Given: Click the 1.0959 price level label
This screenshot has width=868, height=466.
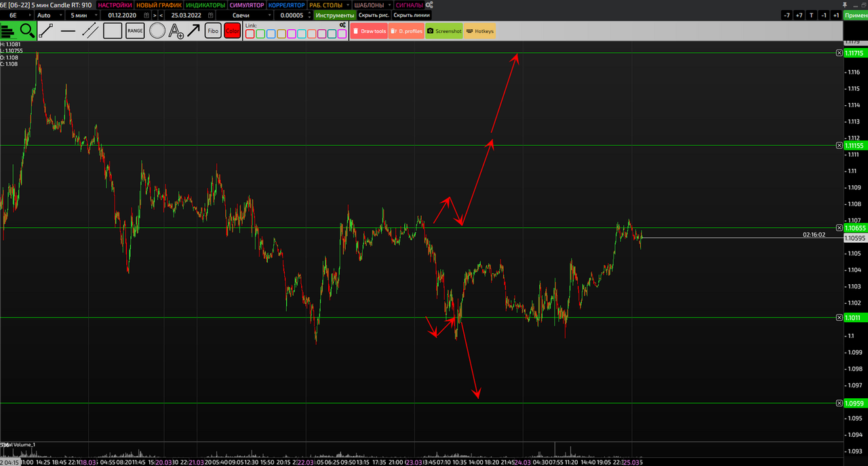Looking at the screenshot, I should click(854, 404).
